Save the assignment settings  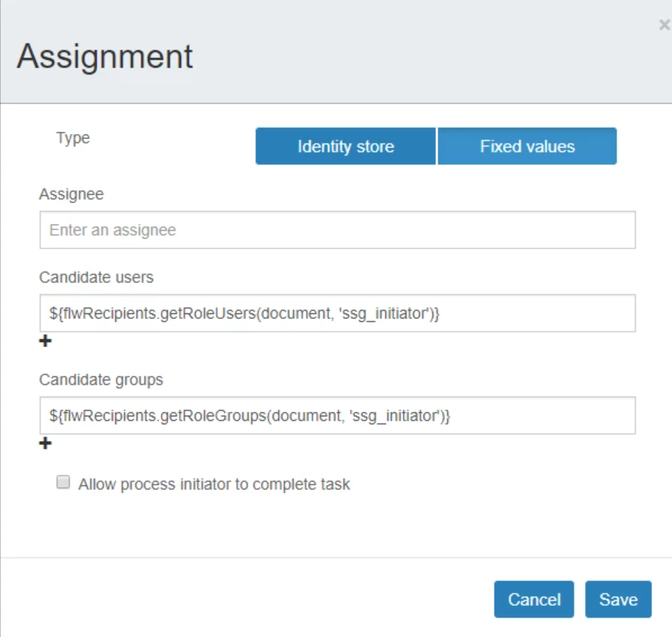(618, 599)
